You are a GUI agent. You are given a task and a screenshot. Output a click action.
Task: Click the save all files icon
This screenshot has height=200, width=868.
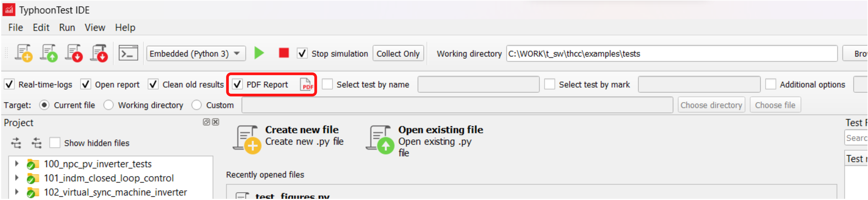click(99, 53)
